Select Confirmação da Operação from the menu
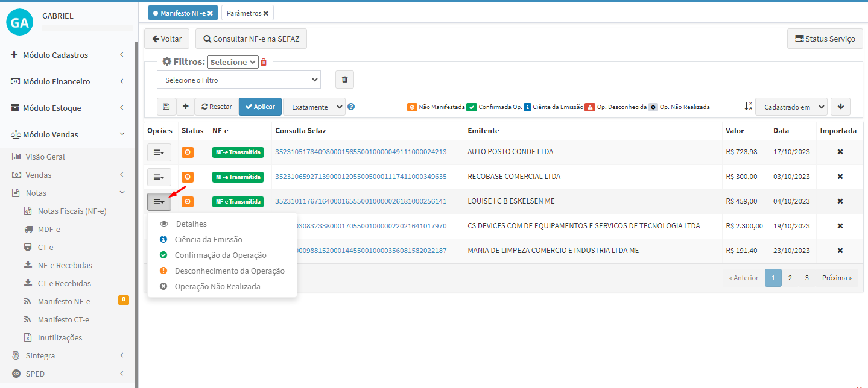This screenshot has width=868, height=388. (x=220, y=255)
